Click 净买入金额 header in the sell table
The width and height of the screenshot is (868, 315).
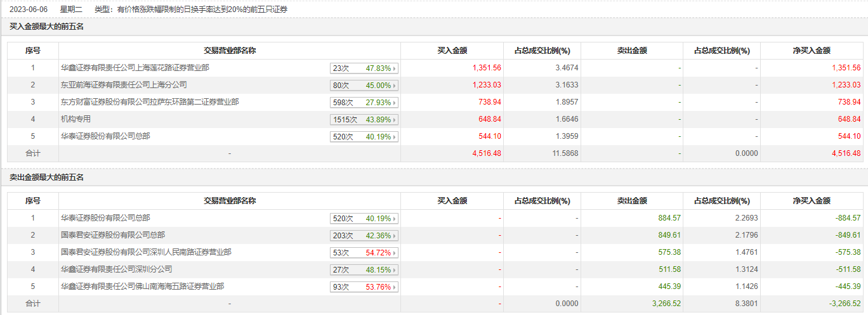812,201
